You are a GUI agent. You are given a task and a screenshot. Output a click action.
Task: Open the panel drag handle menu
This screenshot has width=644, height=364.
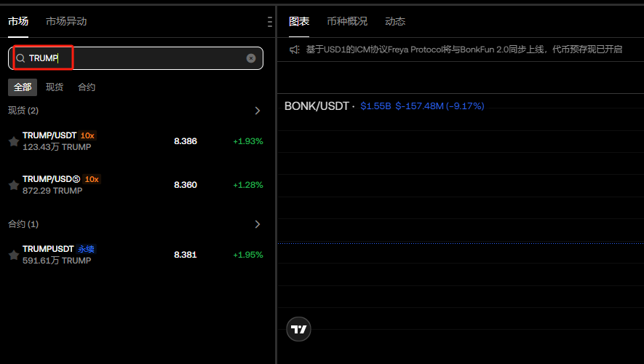[269, 22]
